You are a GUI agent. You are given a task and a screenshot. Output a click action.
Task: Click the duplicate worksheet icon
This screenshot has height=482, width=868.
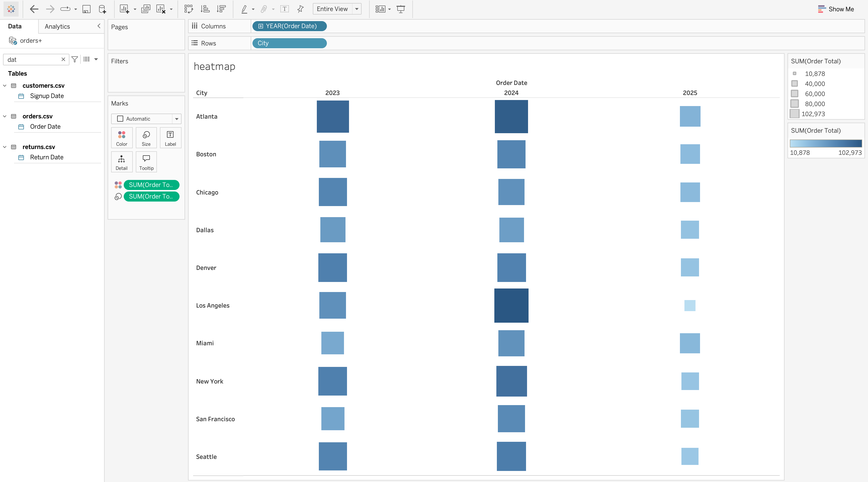pos(146,9)
